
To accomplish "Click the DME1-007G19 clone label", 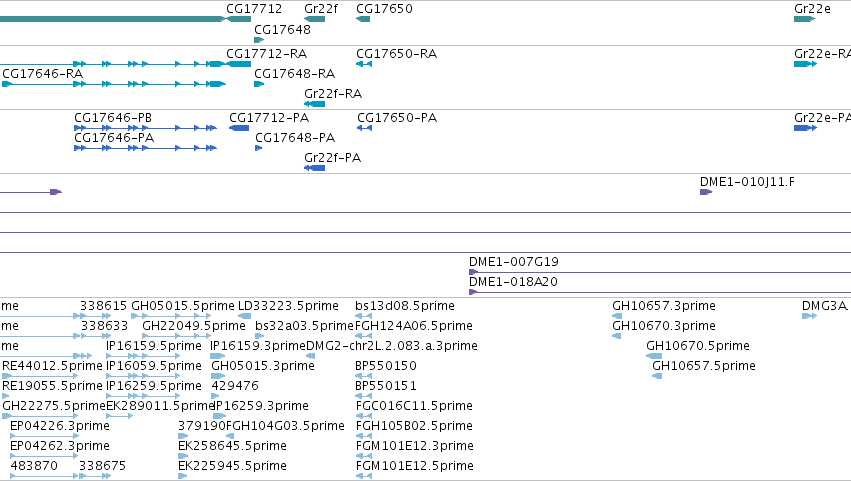I will [x=513, y=262].
